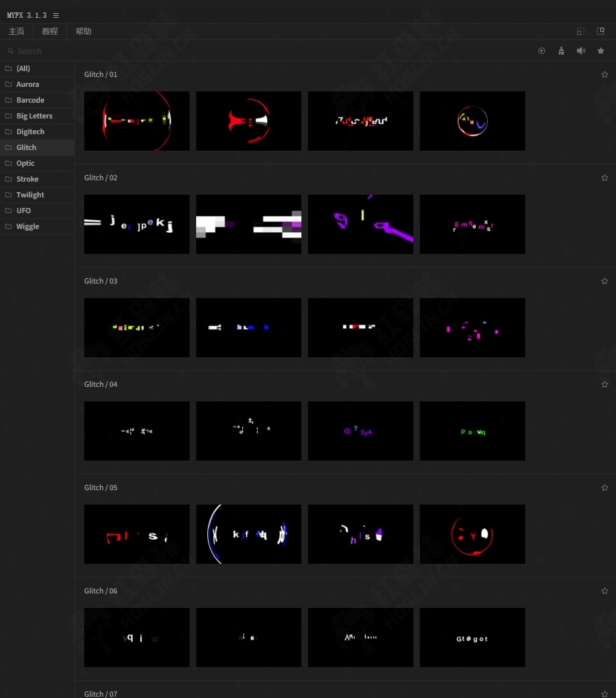616x698 pixels.
Task: Open fourth Glitch / 04 green text thumbnail
Action: click(472, 431)
